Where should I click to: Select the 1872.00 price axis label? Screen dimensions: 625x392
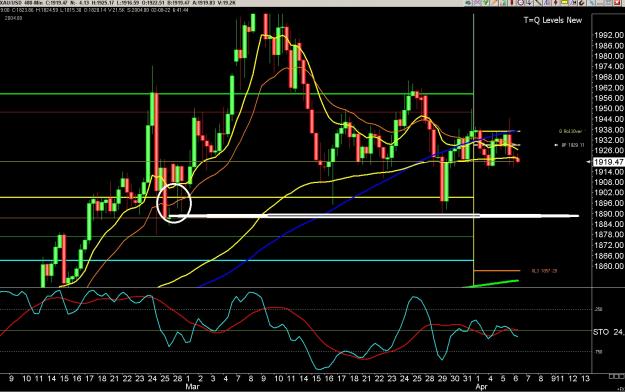pyautogui.click(x=609, y=245)
